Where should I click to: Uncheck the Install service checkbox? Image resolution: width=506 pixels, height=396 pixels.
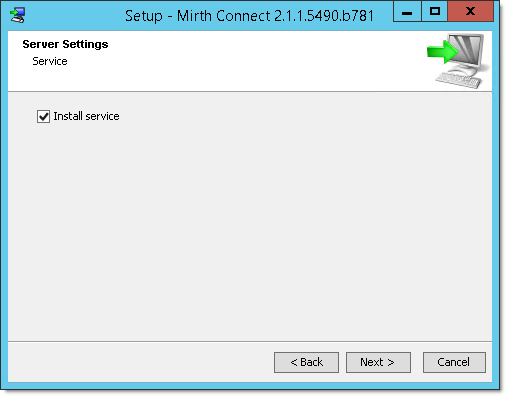pyautogui.click(x=43, y=116)
